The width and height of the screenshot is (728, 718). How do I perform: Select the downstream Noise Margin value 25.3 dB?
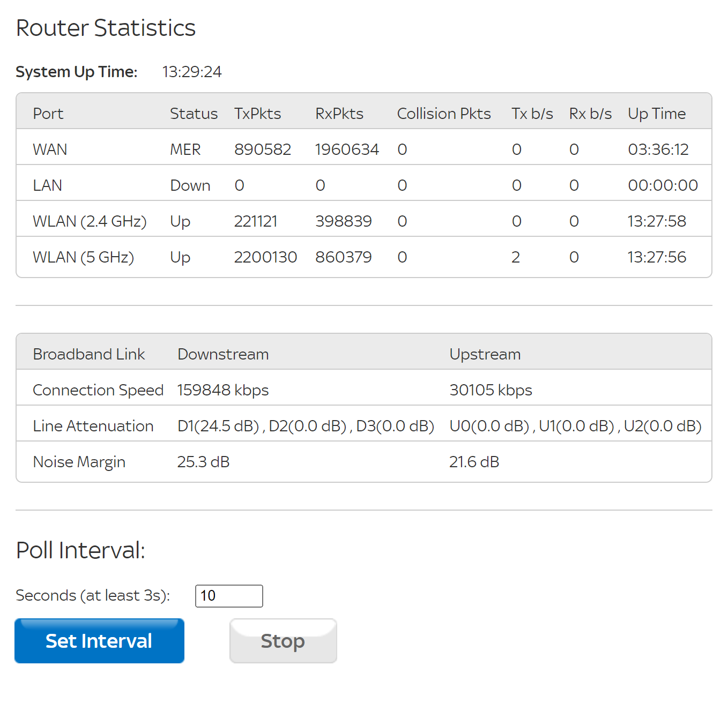click(x=203, y=462)
